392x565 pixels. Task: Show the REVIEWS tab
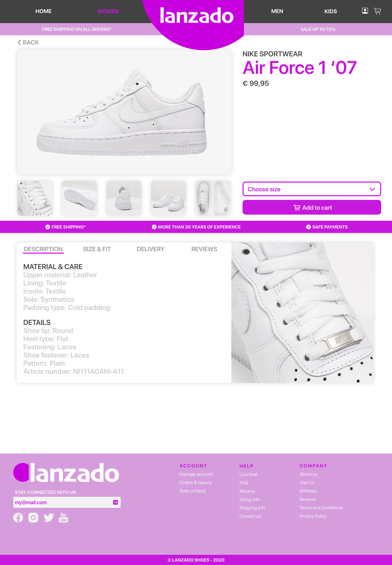[204, 249]
